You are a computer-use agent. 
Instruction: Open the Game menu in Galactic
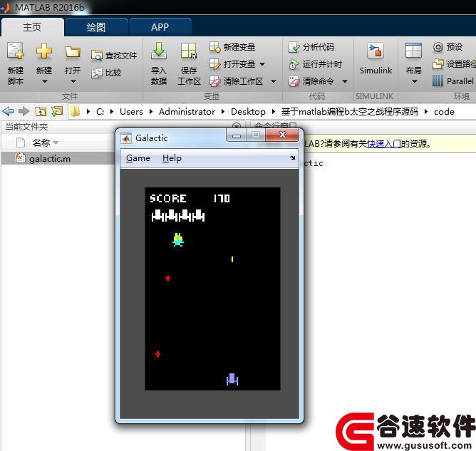tap(138, 158)
